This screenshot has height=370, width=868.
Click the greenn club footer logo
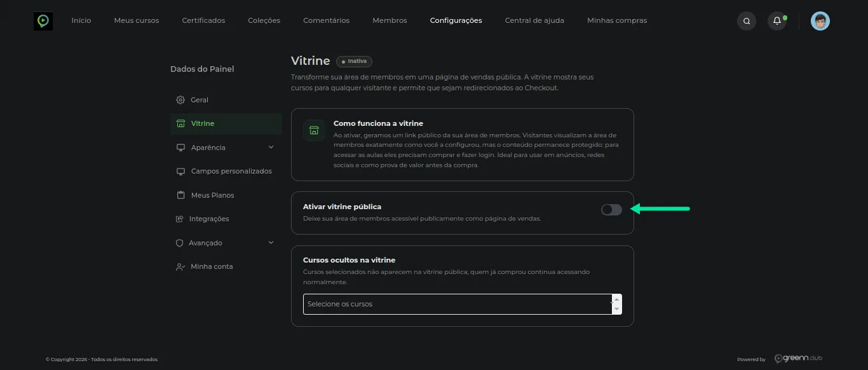pyautogui.click(x=799, y=359)
